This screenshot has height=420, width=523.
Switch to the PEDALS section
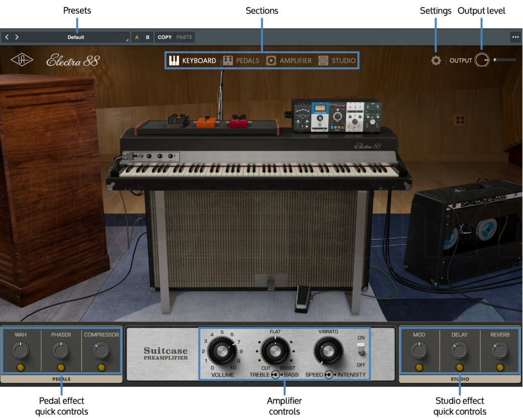click(241, 61)
